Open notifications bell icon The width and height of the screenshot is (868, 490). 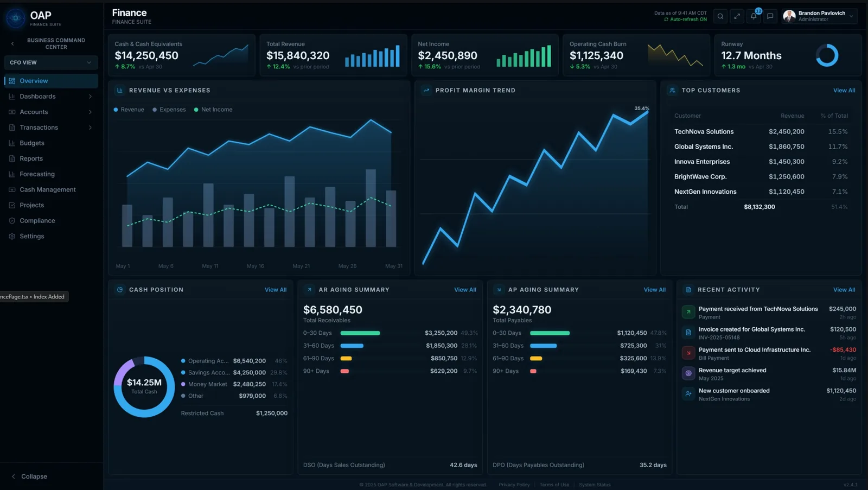tap(754, 16)
